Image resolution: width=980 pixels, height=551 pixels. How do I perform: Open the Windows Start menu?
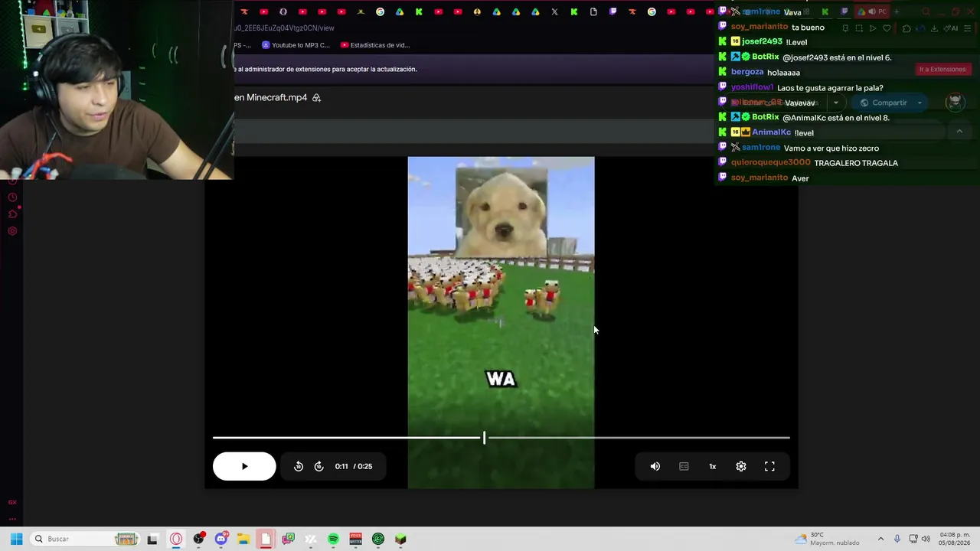click(16, 539)
